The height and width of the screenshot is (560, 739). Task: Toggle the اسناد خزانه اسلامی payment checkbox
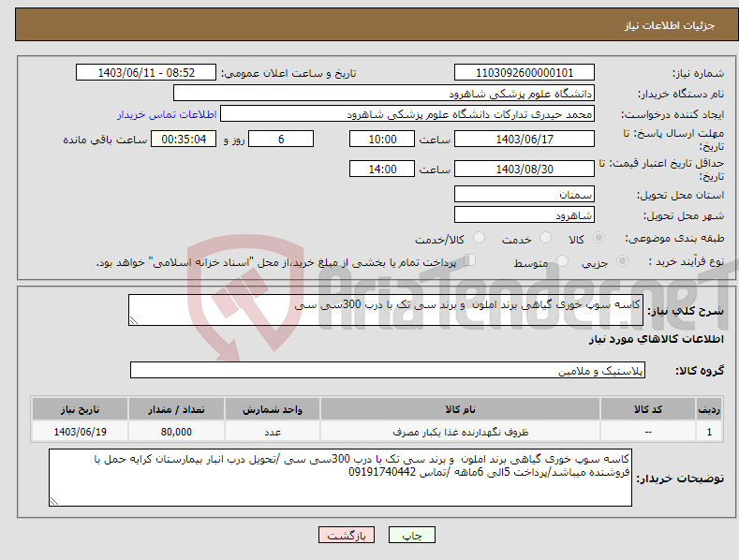pos(469,259)
